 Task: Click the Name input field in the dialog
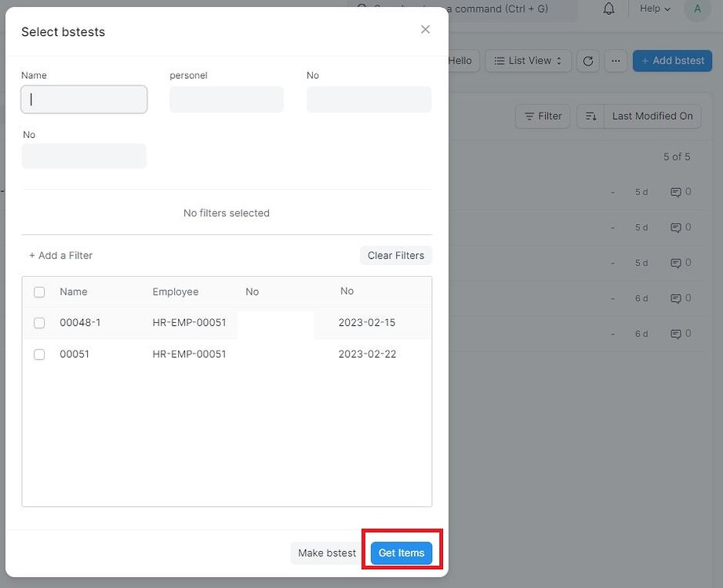83,100
